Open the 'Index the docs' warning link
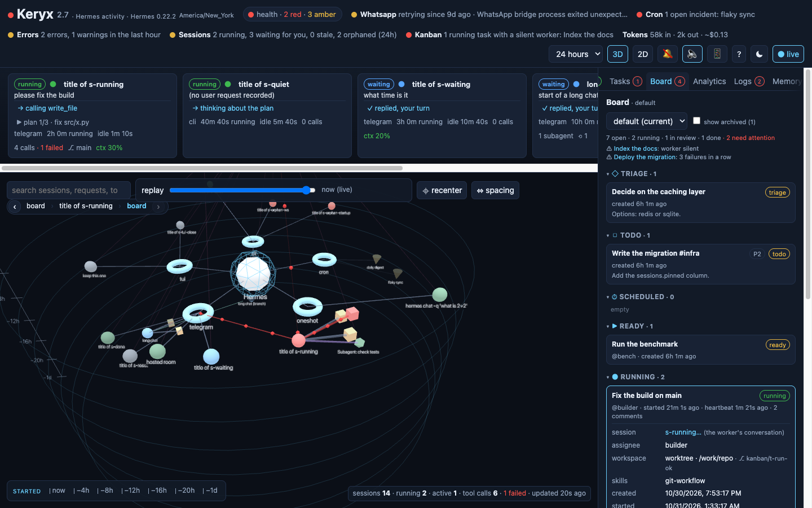 click(x=636, y=148)
